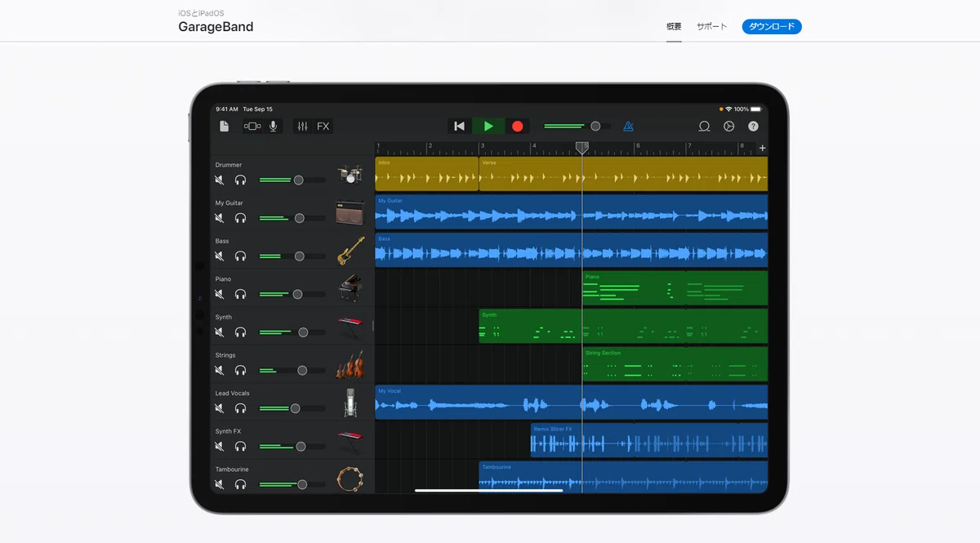The height and width of the screenshot is (543, 980).
Task: Open the GarageBand page title link
Action: tap(216, 27)
